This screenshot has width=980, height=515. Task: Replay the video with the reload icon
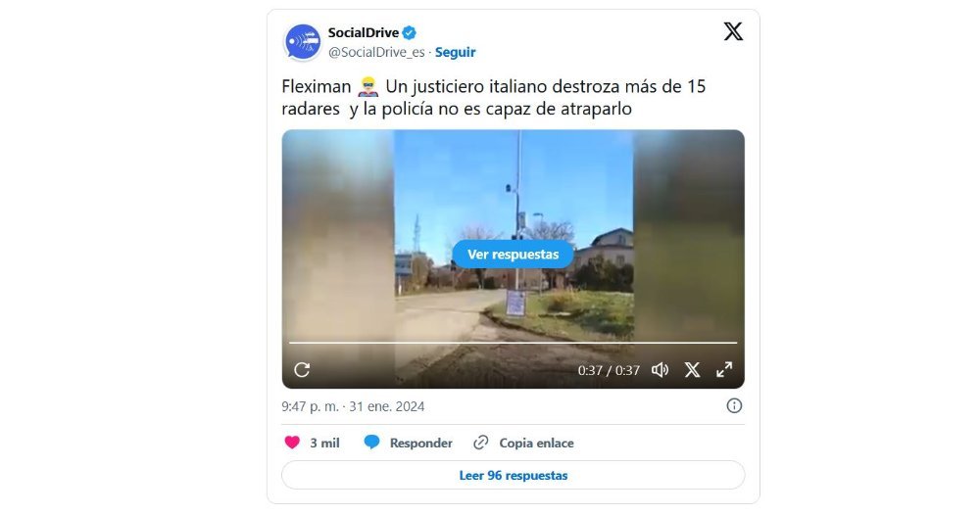coord(302,369)
